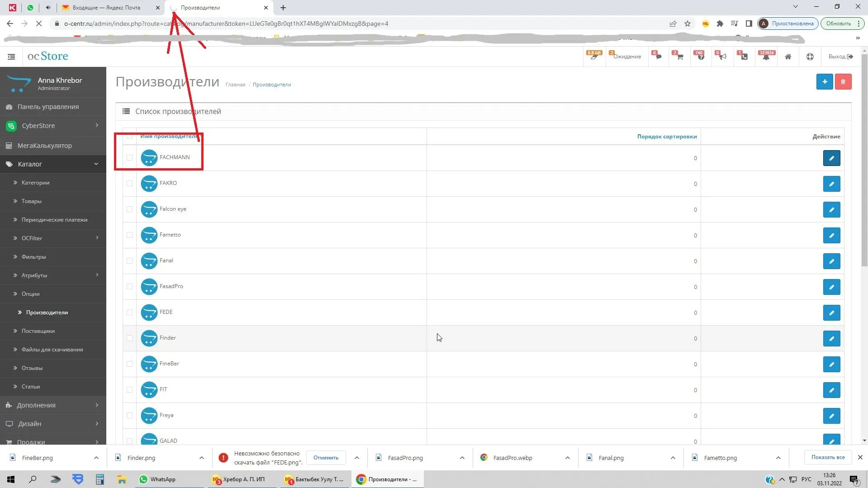Open Отзывы in the sidebar

[x=32, y=368]
